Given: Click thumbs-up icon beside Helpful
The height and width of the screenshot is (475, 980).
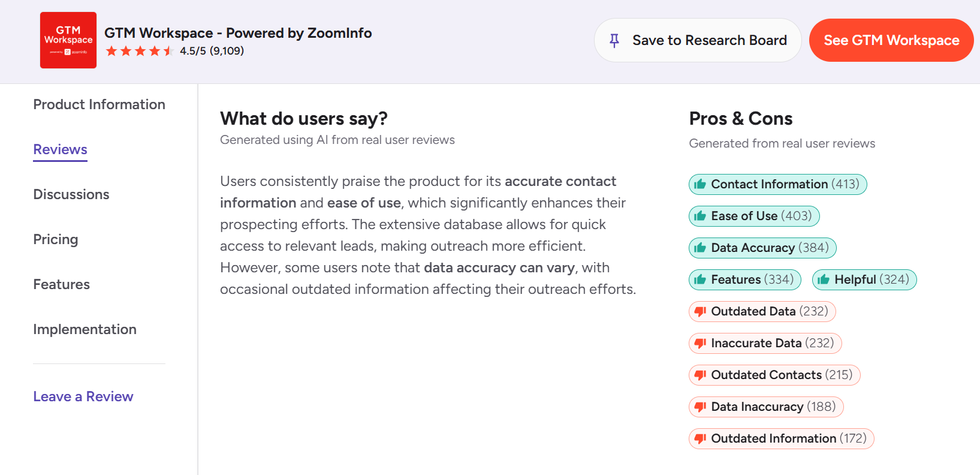Looking at the screenshot, I should 823,279.
